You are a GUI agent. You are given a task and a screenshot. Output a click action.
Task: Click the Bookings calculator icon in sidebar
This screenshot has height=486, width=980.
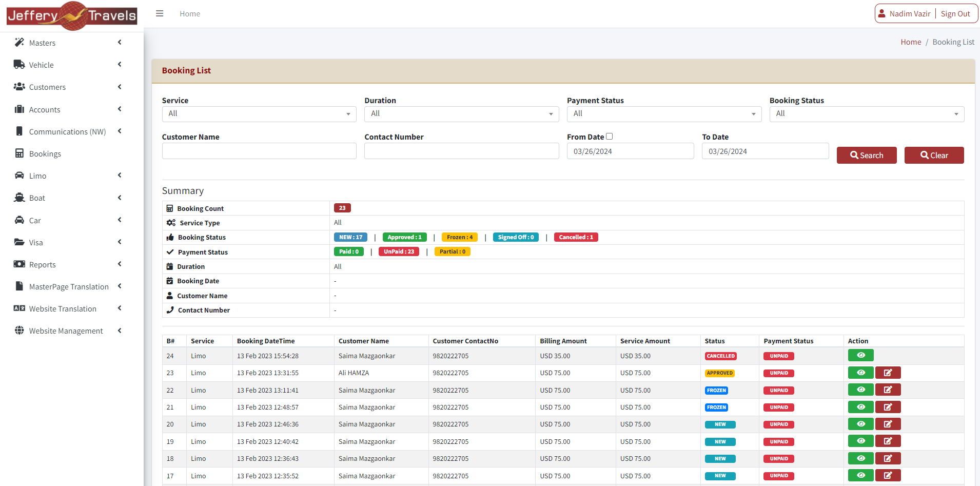pyautogui.click(x=19, y=153)
